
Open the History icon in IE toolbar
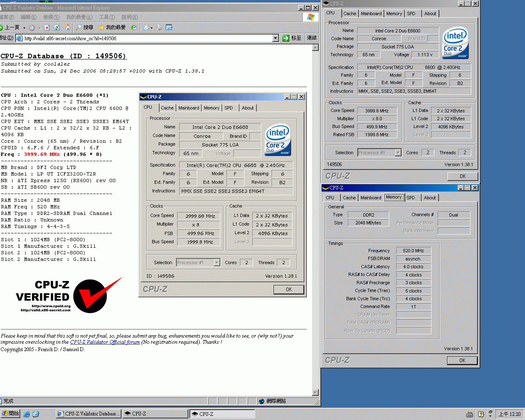click(134, 27)
